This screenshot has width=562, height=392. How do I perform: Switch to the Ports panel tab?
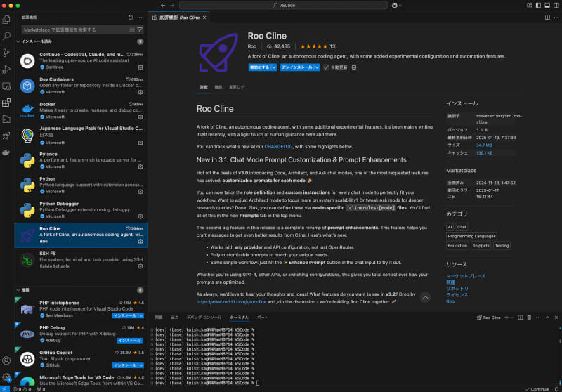point(262,318)
